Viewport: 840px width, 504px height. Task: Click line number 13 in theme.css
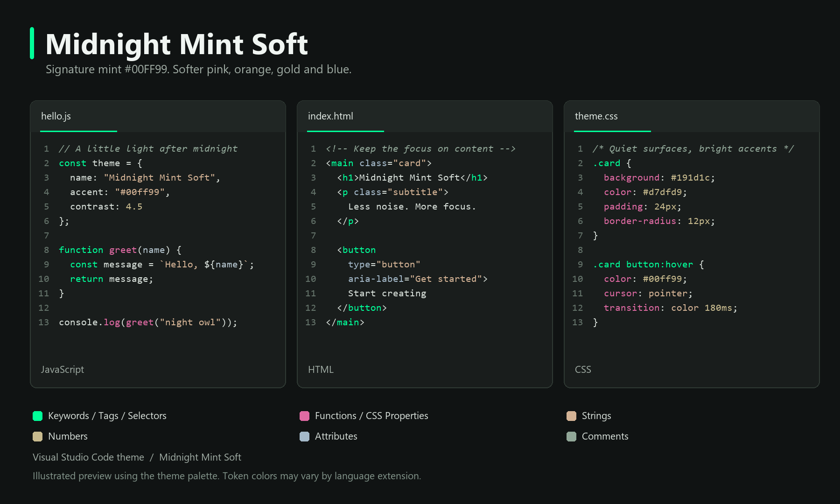pyautogui.click(x=577, y=322)
